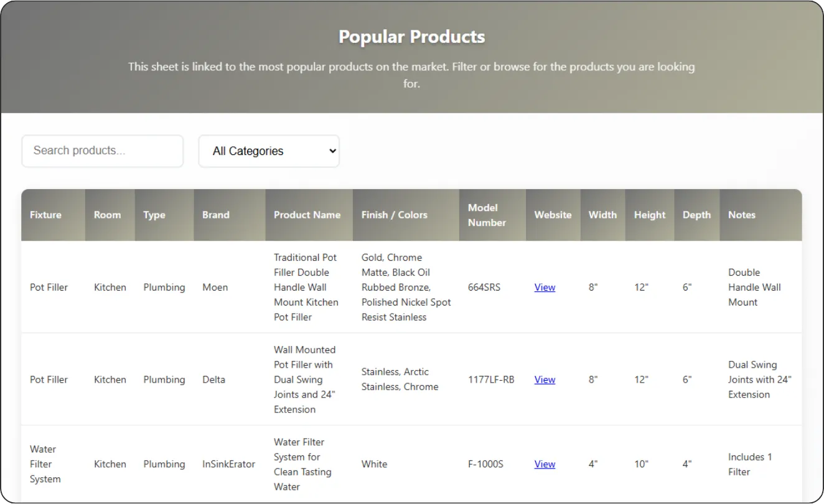The height and width of the screenshot is (504, 824).
Task: Click the Popular Products page heading
Action: [411, 37]
